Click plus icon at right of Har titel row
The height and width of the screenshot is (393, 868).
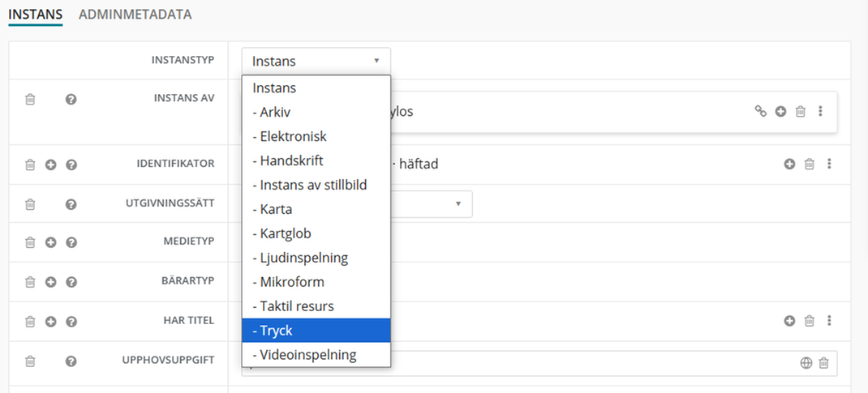pos(789,321)
